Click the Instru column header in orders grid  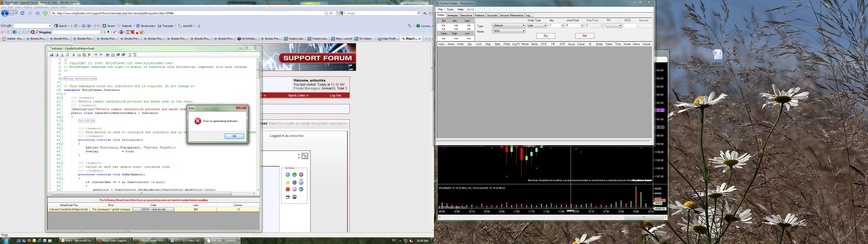pyautogui.click(x=442, y=44)
